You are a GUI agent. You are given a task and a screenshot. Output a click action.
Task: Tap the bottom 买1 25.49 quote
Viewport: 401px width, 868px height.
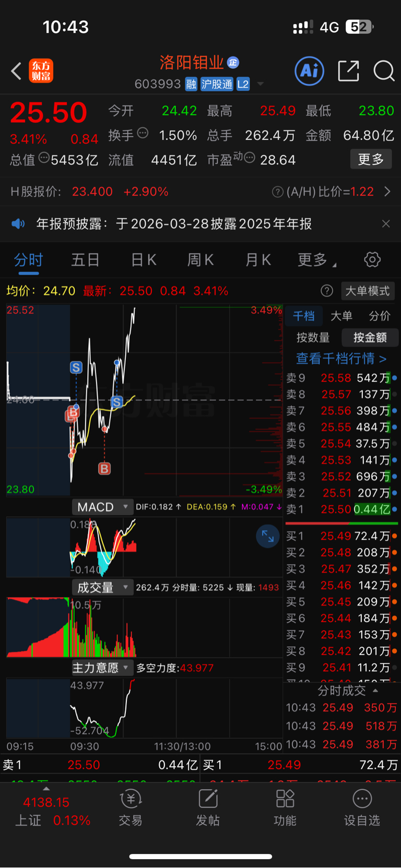point(300,765)
